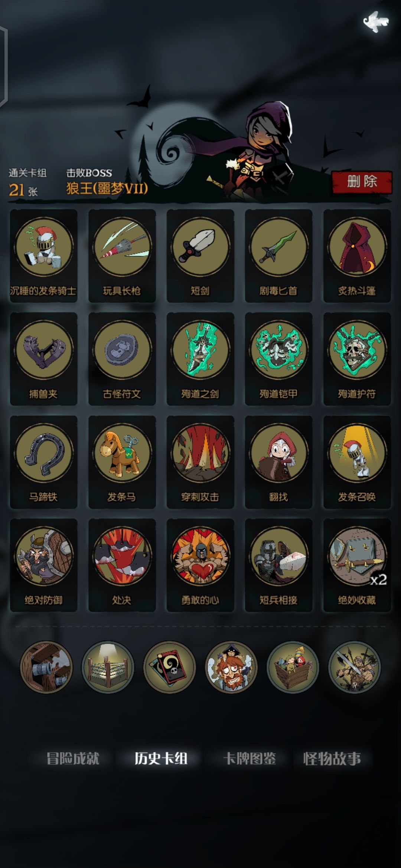Tap the 短剑 short sword card
Screen dimensions: 401x868
[x=200, y=256]
